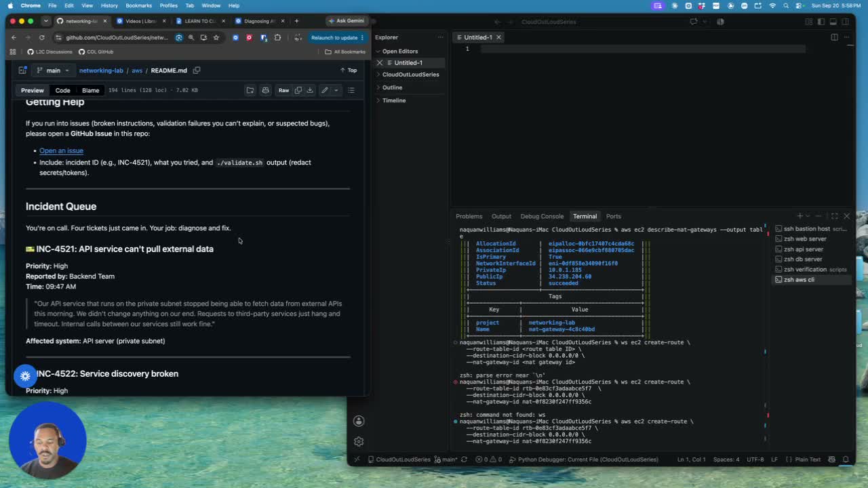Click the Untitled-1 editor tab
The width and height of the screenshot is (868, 488).
coord(478,37)
